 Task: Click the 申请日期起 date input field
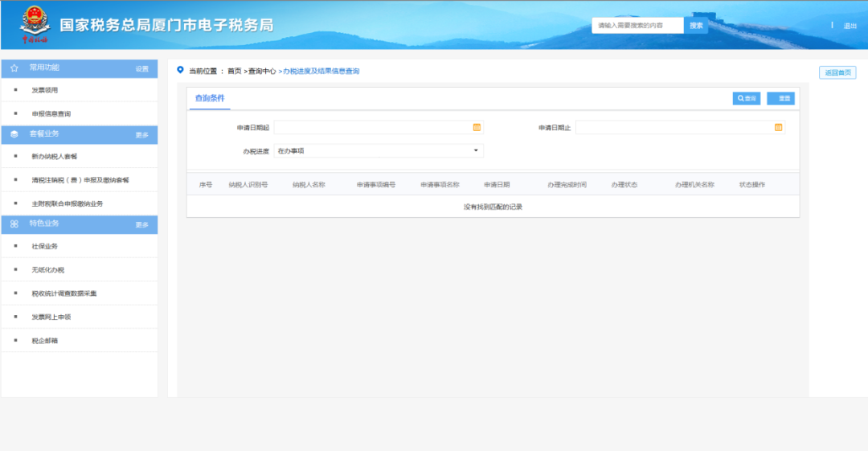pyautogui.click(x=379, y=128)
